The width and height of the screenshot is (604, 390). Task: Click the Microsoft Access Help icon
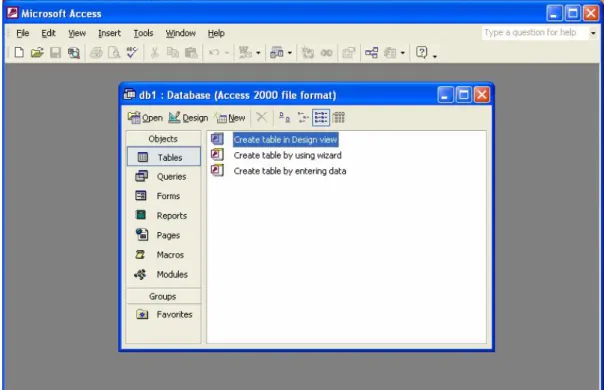[x=422, y=52]
